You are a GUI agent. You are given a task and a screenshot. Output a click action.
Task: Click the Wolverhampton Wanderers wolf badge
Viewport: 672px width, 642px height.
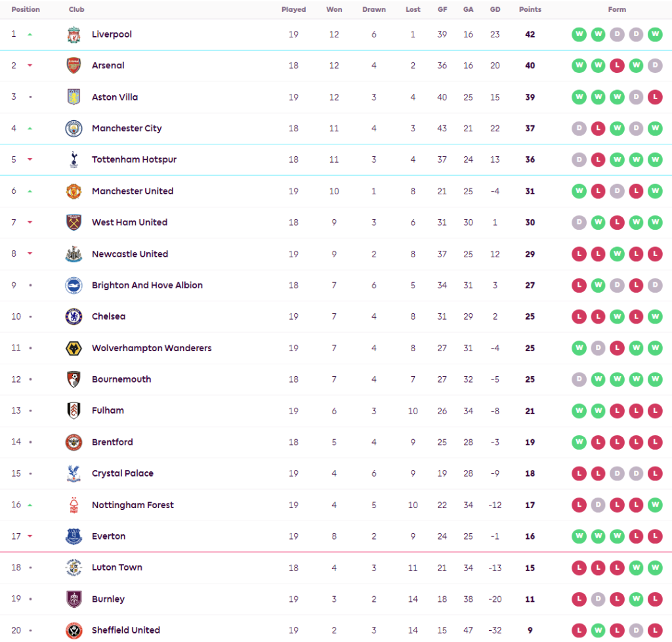point(73,348)
